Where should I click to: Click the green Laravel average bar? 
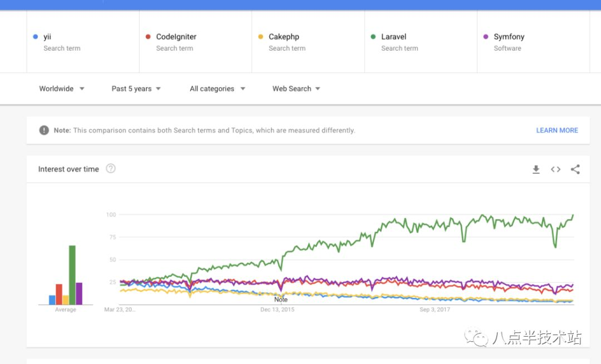point(72,275)
